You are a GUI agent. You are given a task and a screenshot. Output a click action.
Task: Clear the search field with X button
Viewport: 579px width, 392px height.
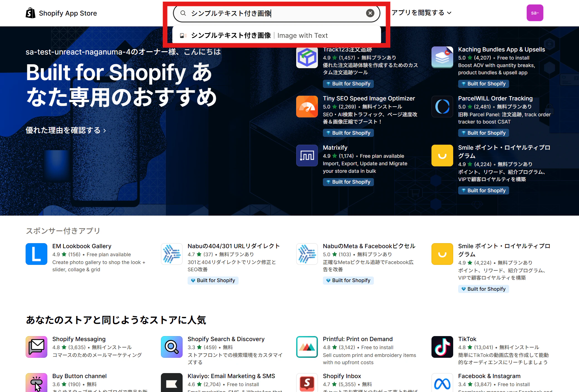370,13
